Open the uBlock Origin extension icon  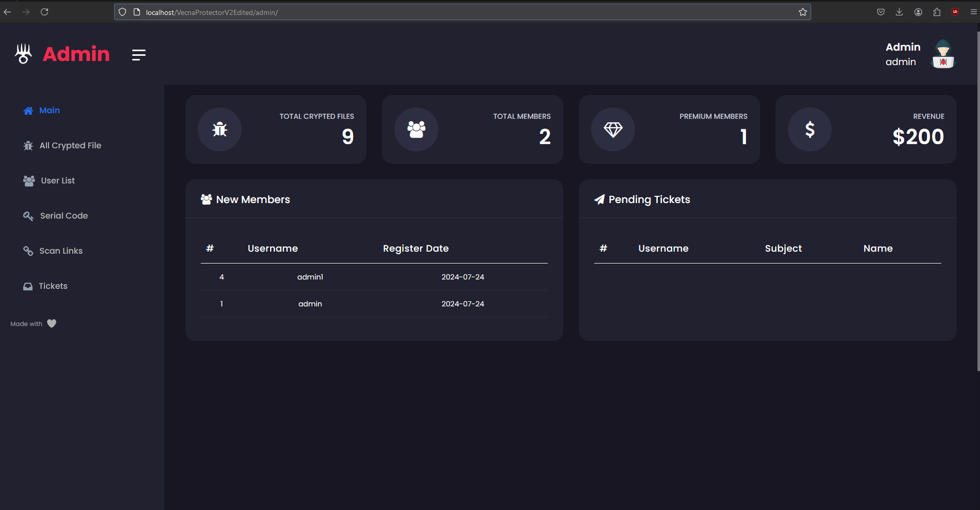click(955, 12)
